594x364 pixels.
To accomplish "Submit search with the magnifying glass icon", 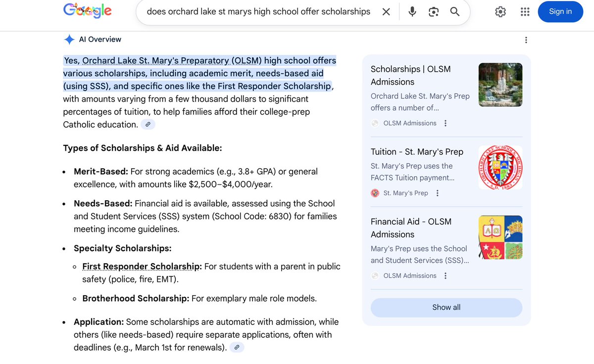I will (455, 12).
